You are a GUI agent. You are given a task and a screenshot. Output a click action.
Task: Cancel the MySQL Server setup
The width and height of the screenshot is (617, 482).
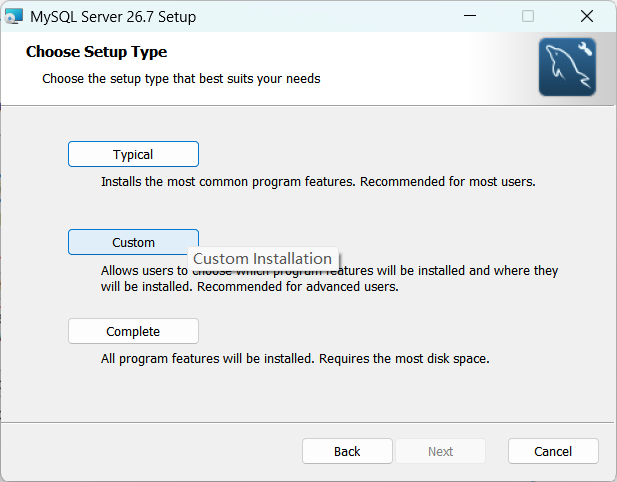click(553, 451)
